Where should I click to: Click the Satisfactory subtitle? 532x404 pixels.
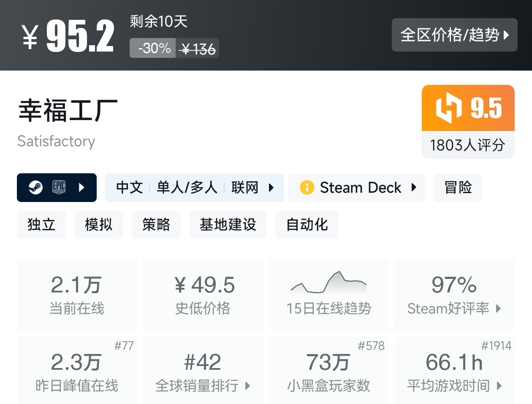56,141
